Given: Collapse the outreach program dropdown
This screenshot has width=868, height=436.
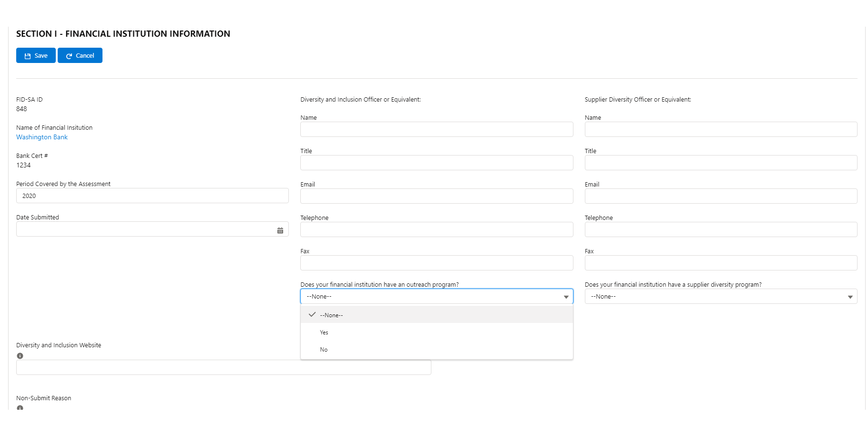Looking at the screenshot, I should (436, 296).
